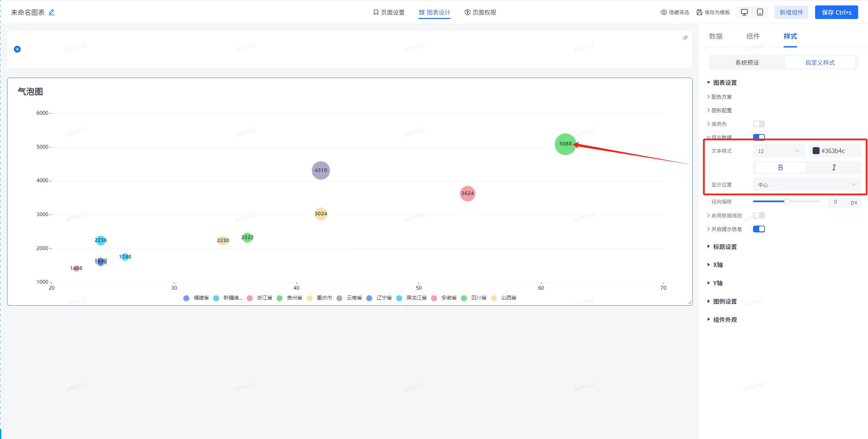868x439 pixels.
Task: Toggle 安徽省 in the legend
Action: pos(444,298)
